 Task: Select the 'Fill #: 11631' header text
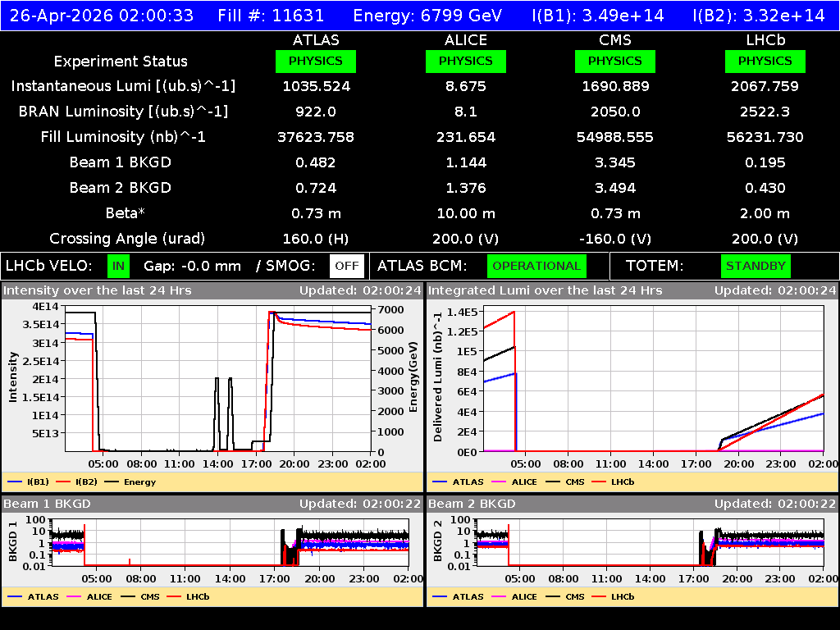271,16
